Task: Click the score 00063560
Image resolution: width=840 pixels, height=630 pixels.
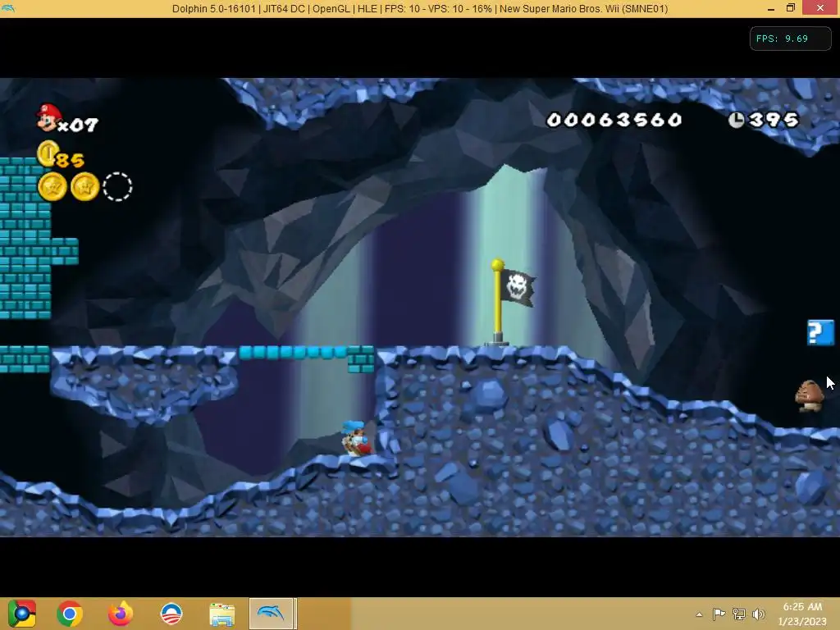Action: coord(614,120)
